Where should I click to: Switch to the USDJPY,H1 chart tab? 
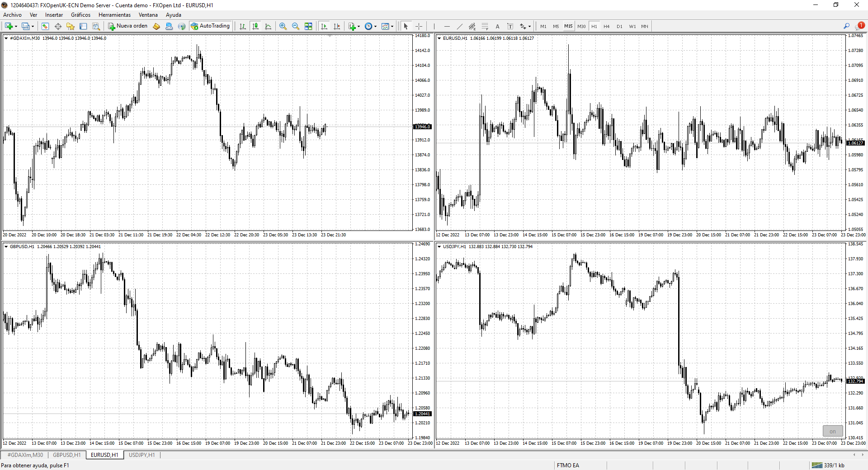click(142, 455)
